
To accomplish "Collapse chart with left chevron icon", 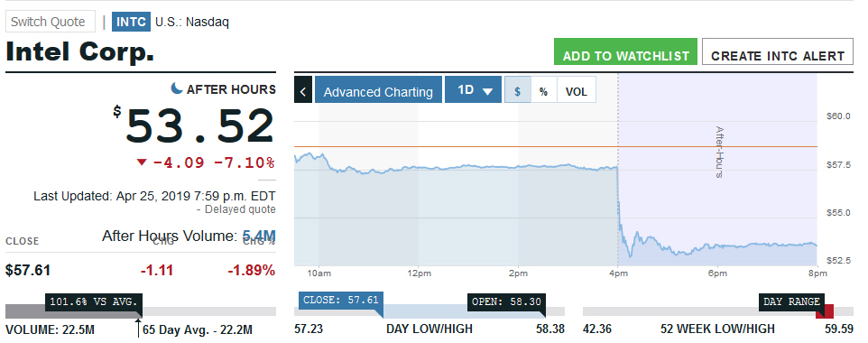I will pos(303,91).
